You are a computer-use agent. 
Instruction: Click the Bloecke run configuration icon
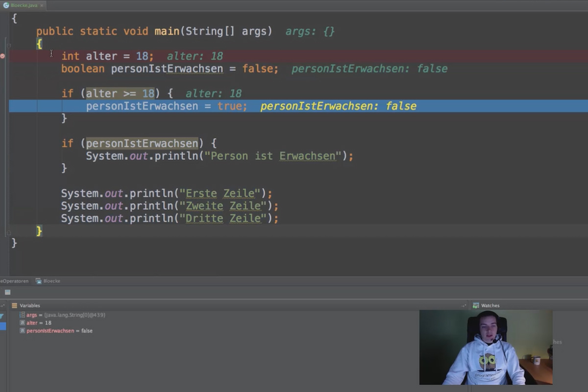pos(39,281)
